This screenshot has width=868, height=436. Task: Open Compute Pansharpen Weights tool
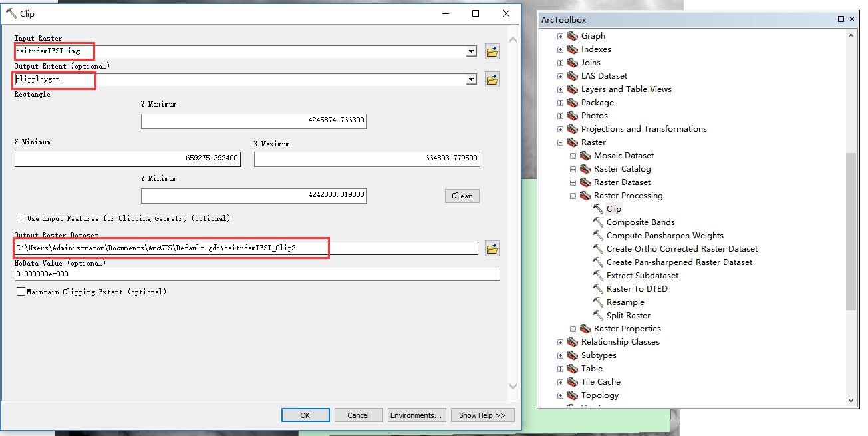pyautogui.click(x=664, y=236)
